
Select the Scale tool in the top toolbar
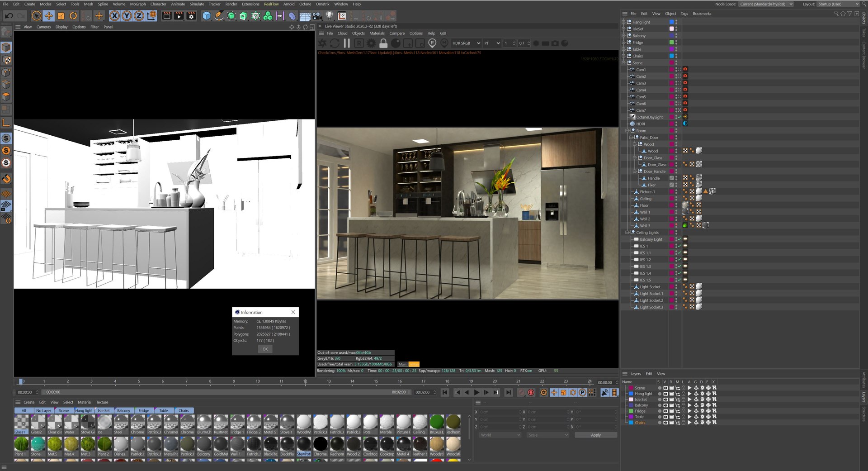tap(61, 16)
